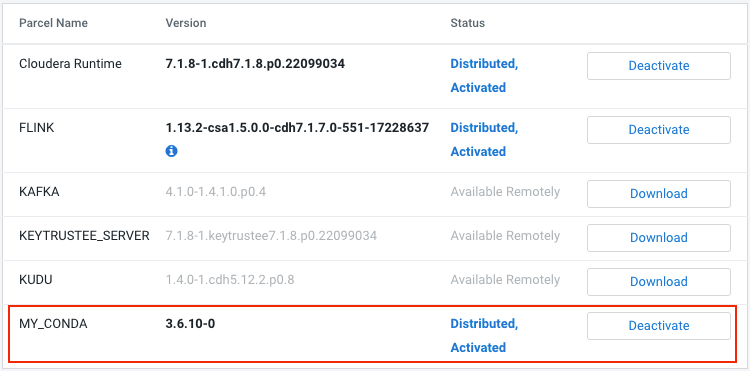
Task: Click FLINK's Distributed, Activated status
Action: click(484, 140)
